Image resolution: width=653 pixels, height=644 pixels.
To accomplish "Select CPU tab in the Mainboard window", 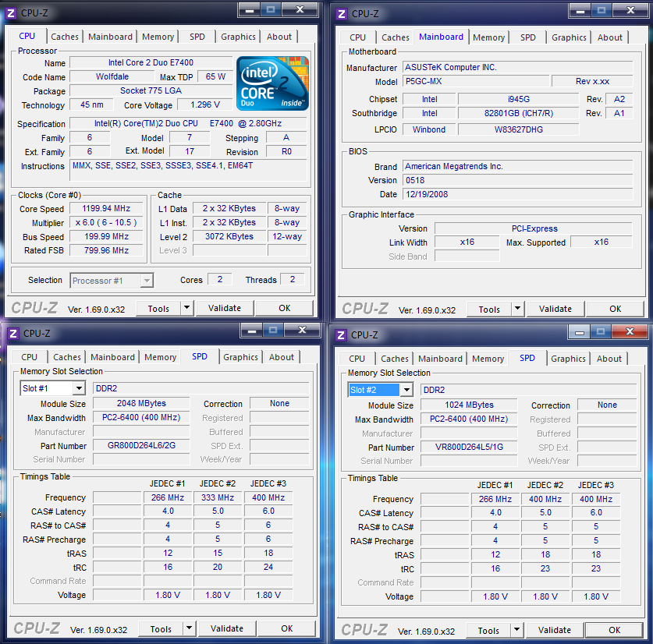I will pyautogui.click(x=357, y=37).
